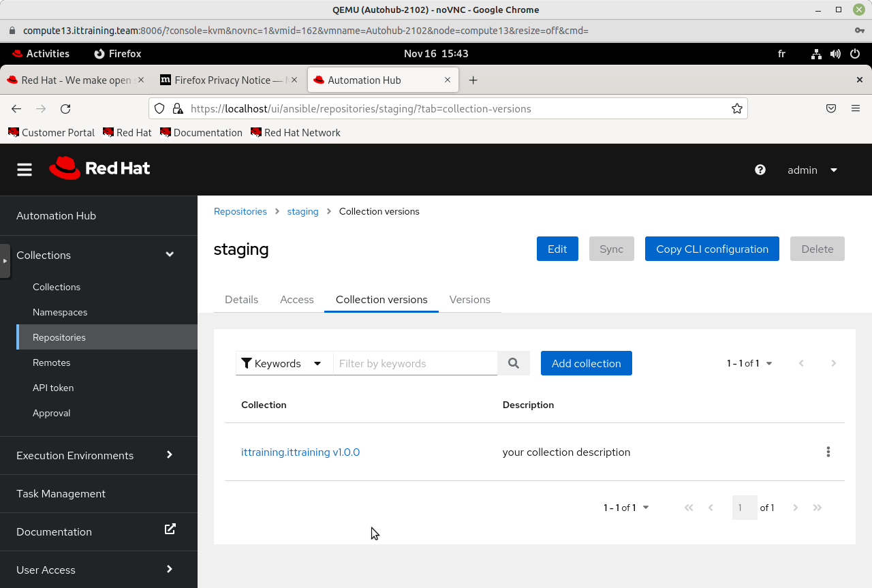This screenshot has height=588, width=872.
Task: Click Copy CLI configuration button
Action: click(712, 249)
